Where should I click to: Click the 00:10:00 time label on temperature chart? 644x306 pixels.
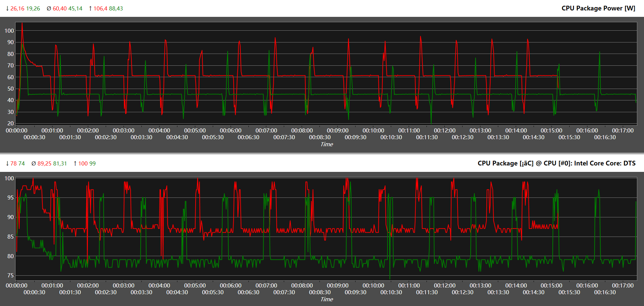373,285
